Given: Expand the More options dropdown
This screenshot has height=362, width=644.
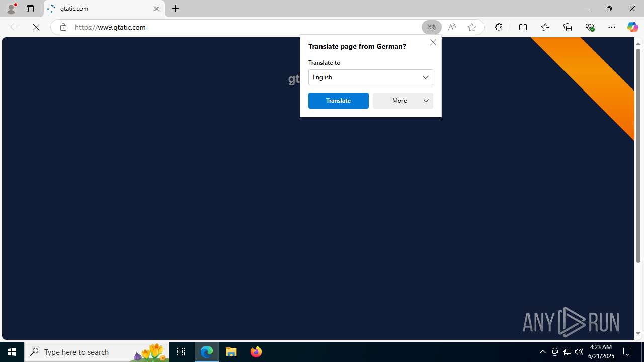Looking at the screenshot, I should click(403, 101).
